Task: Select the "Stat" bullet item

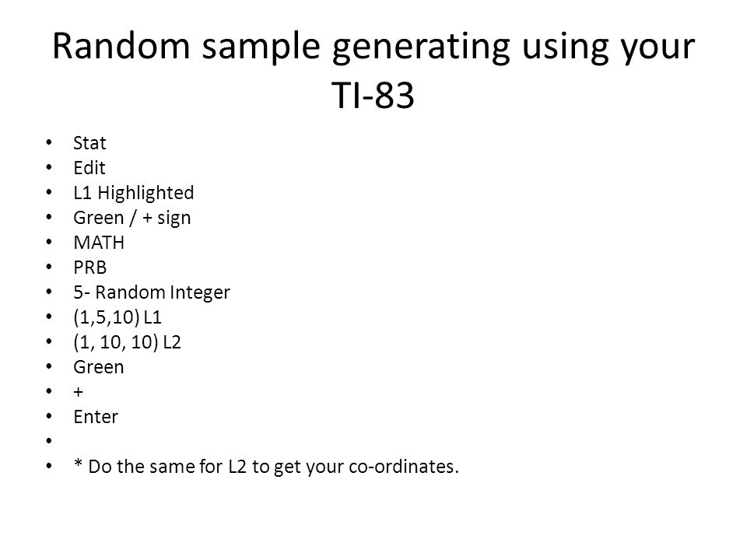Action: (89, 143)
